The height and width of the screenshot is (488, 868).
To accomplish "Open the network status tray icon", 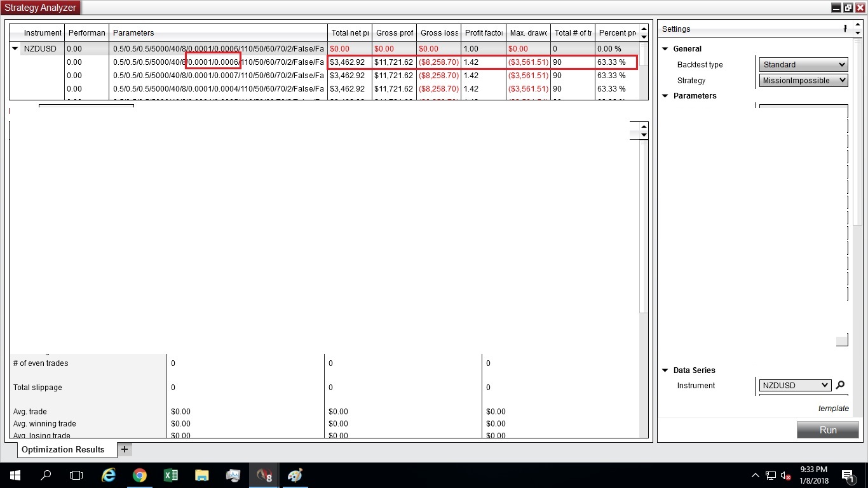I will [x=771, y=475].
